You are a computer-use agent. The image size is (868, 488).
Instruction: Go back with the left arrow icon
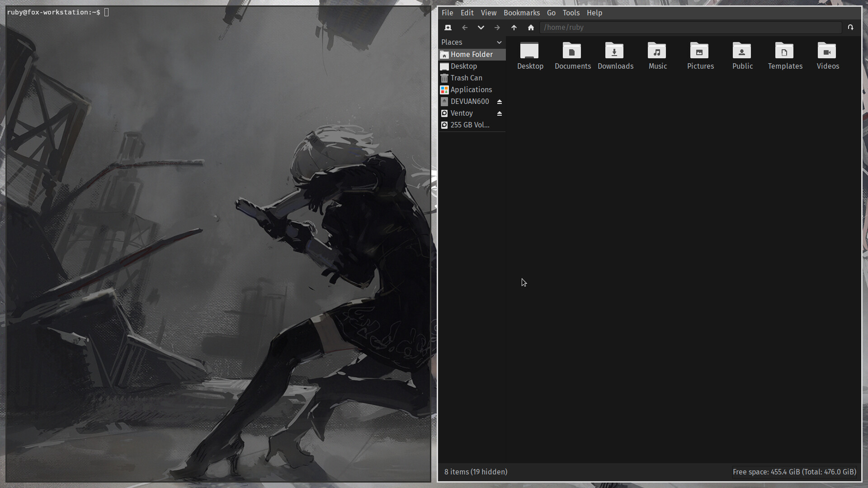point(465,28)
